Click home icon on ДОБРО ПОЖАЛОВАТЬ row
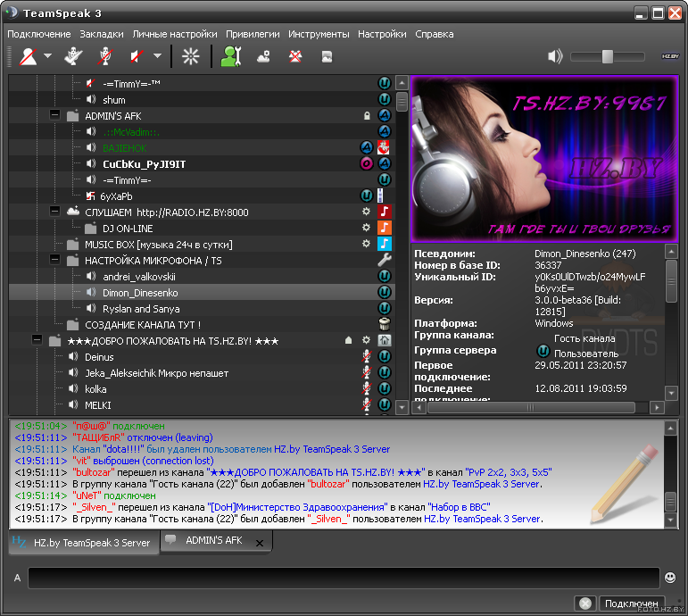The height and width of the screenshot is (616, 688). coord(385,340)
